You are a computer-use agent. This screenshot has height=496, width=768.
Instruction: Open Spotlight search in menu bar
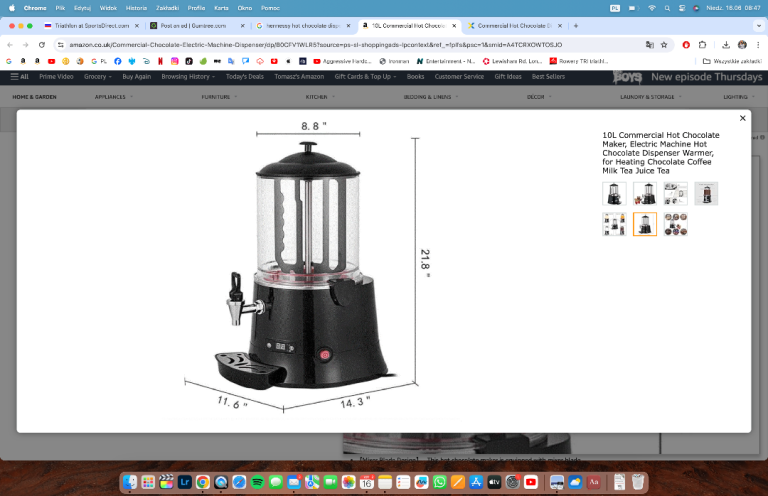pyautogui.click(x=667, y=8)
